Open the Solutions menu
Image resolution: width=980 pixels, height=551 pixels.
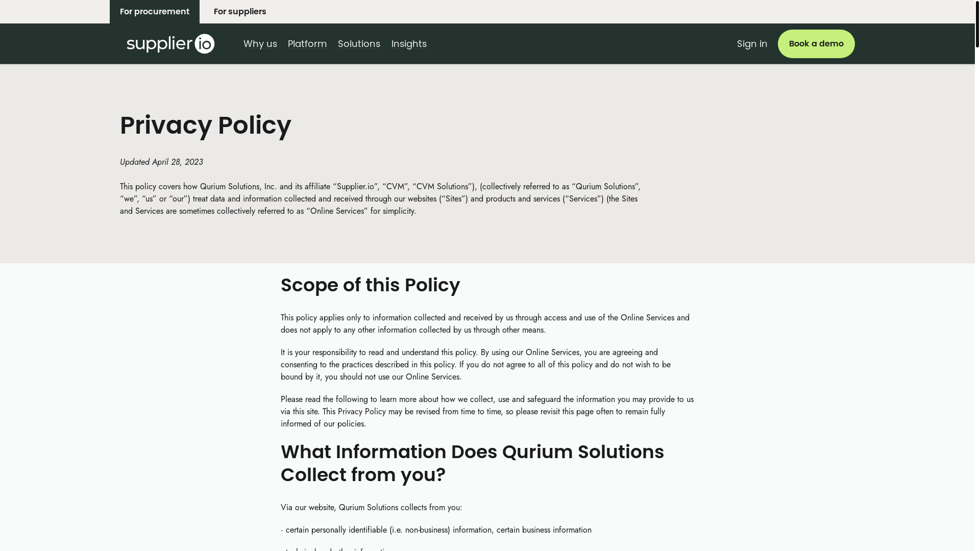[x=359, y=44]
